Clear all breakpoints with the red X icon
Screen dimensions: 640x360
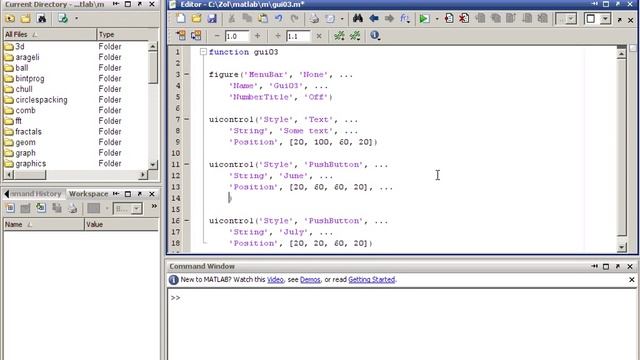(464, 18)
